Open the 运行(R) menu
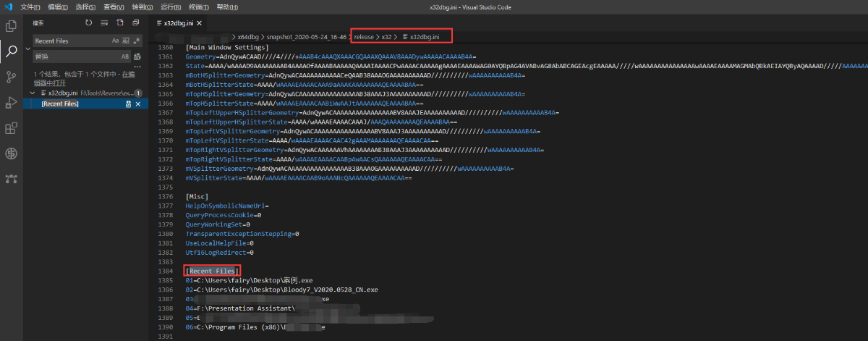 click(170, 7)
